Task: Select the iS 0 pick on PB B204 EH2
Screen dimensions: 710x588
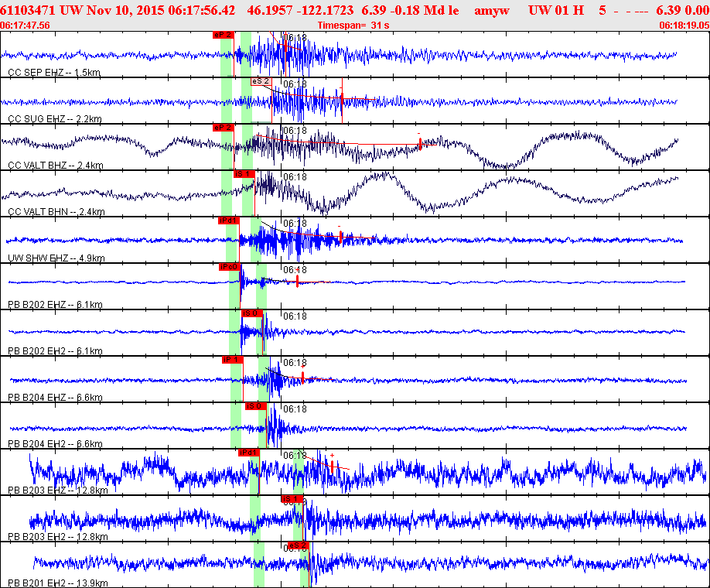Action: (x=256, y=406)
